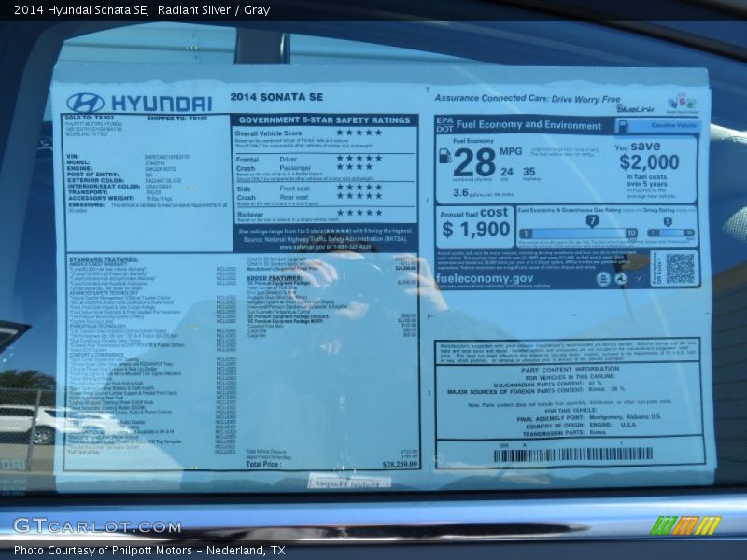Click the Blue Link logo
The image size is (747, 560).
636,109
